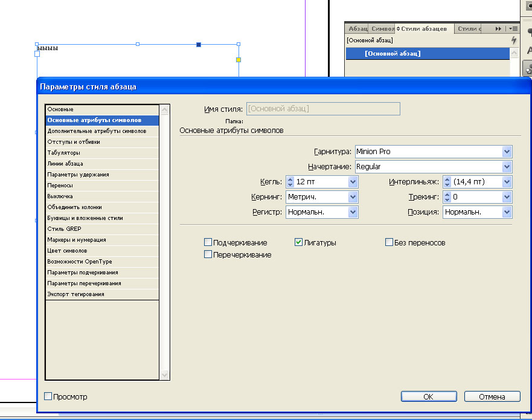Viewport: 532px width, 420px height.
Task: Click the top-right corner handle of text frame
Action: [x=239, y=44]
